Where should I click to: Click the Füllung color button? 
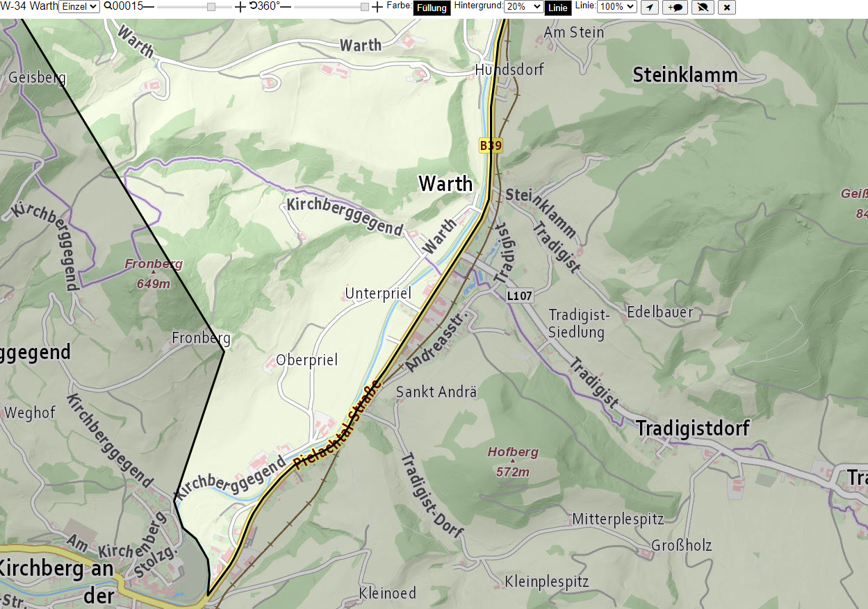(x=432, y=8)
